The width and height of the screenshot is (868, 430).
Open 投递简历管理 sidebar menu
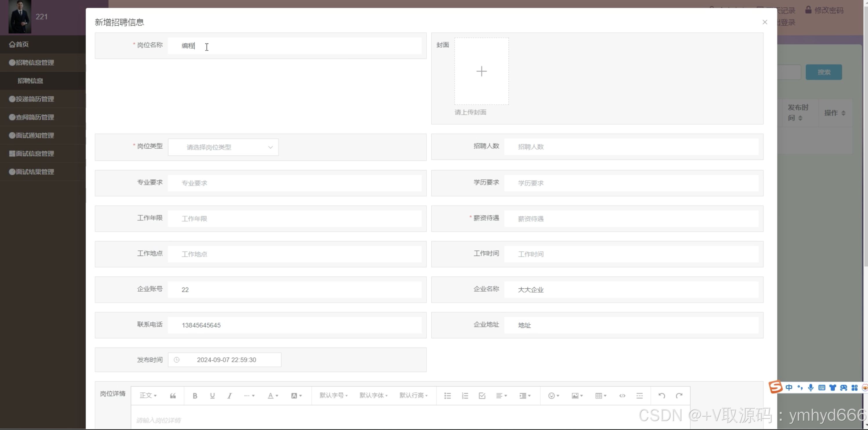coord(35,99)
